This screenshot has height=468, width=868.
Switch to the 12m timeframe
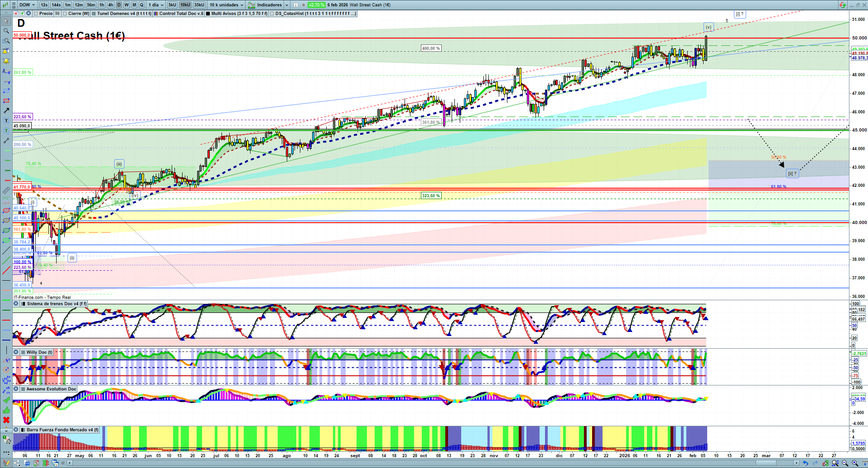(x=79, y=5)
